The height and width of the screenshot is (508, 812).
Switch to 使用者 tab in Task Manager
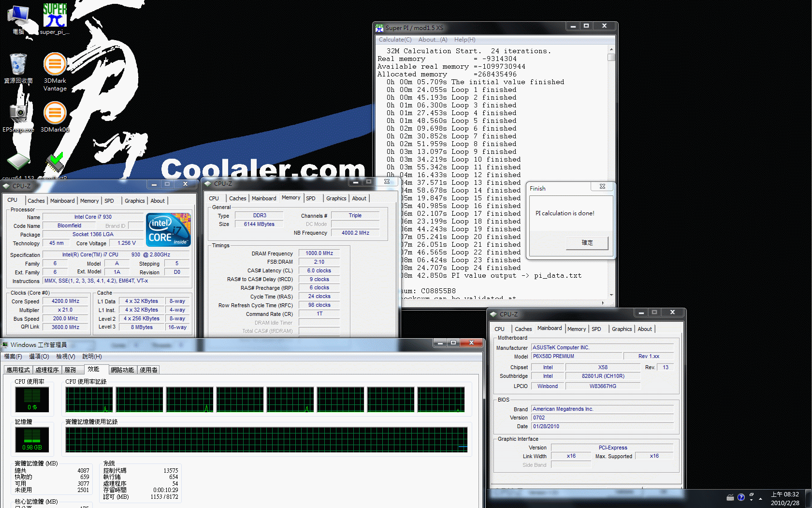(148, 370)
